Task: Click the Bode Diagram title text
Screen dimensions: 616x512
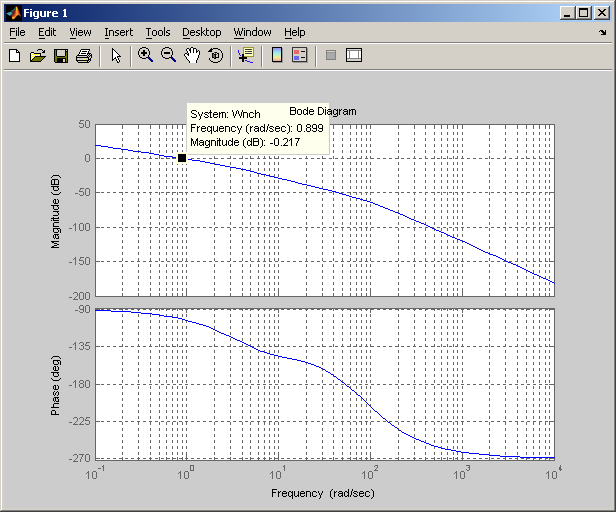Action: [323, 111]
